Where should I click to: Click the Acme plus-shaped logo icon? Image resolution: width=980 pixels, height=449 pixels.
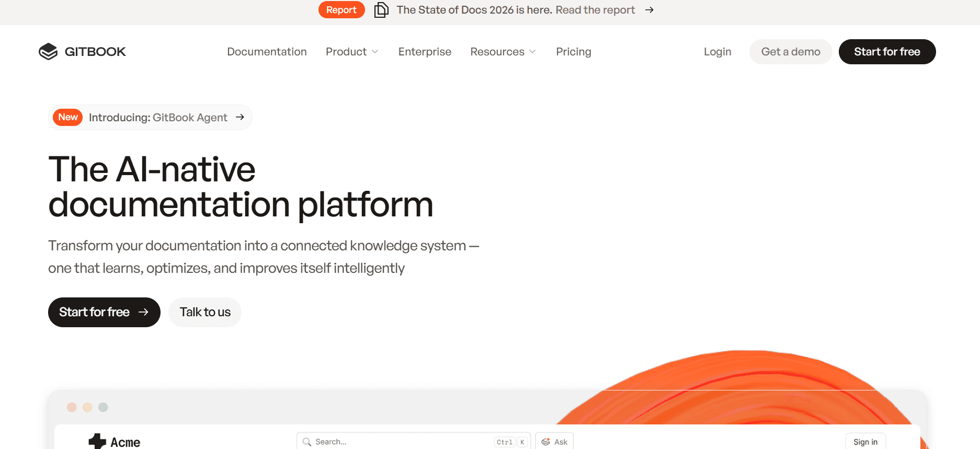click(x=97, y=442)
